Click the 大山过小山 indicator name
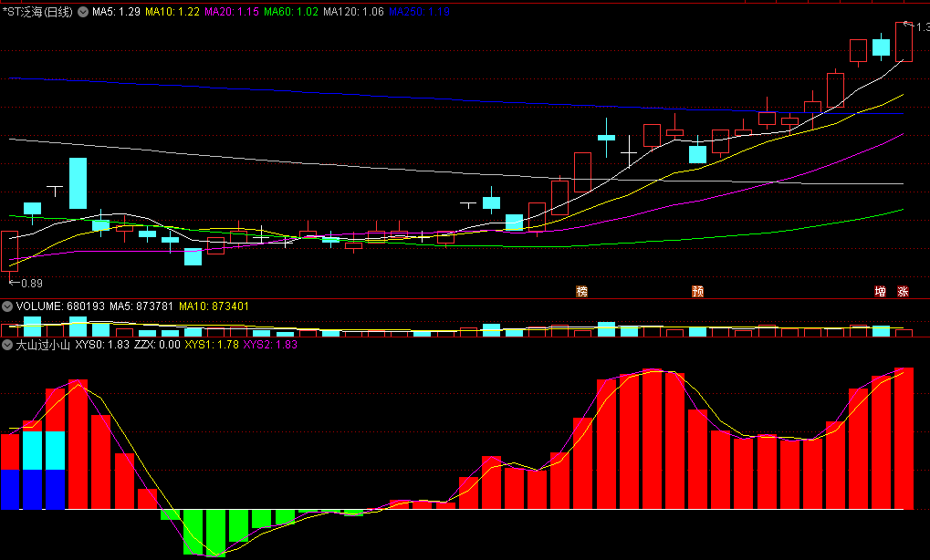The height and width of the screenshot is (560, 930). coord(43,345)
